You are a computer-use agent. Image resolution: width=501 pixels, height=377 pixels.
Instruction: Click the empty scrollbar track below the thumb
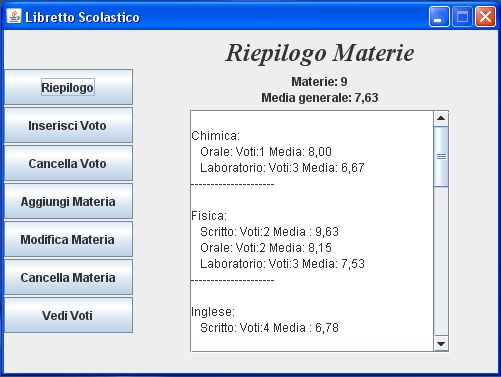tap(441, 261)
